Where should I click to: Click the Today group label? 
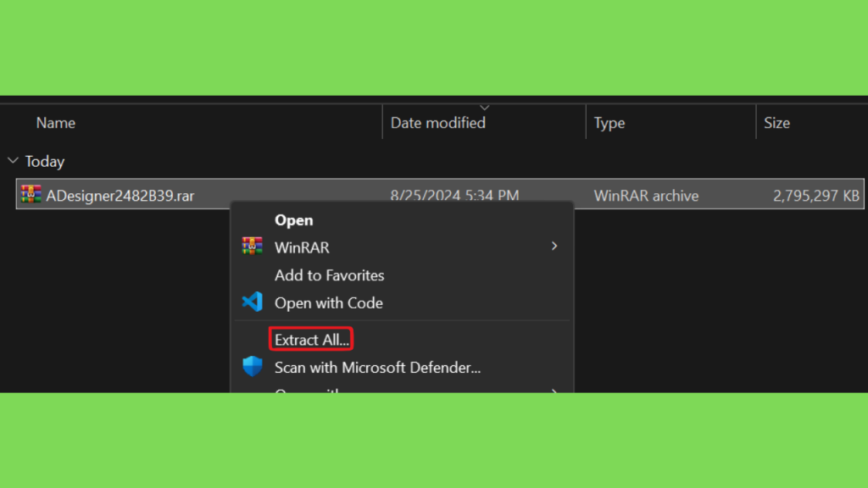[x=45, y=162]
